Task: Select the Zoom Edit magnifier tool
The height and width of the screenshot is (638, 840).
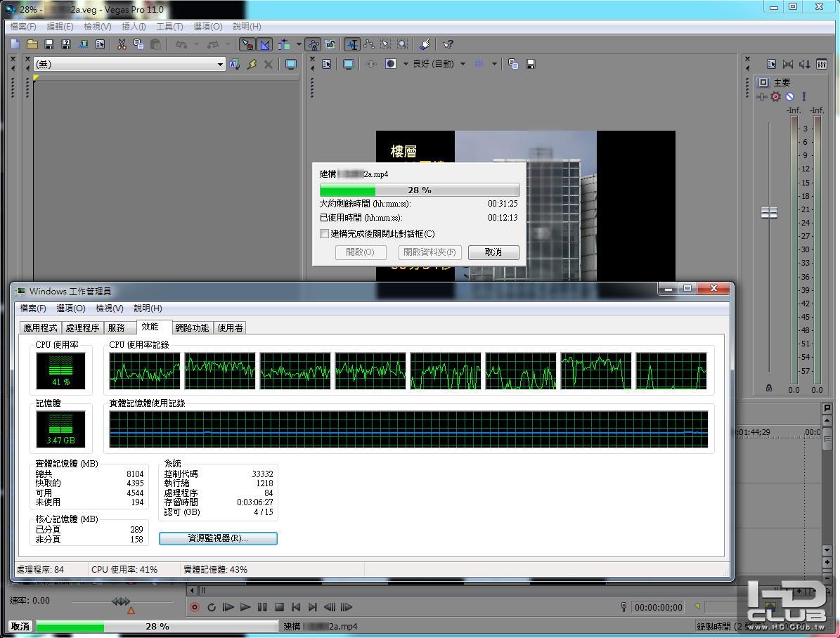Action: click(403, 44)
